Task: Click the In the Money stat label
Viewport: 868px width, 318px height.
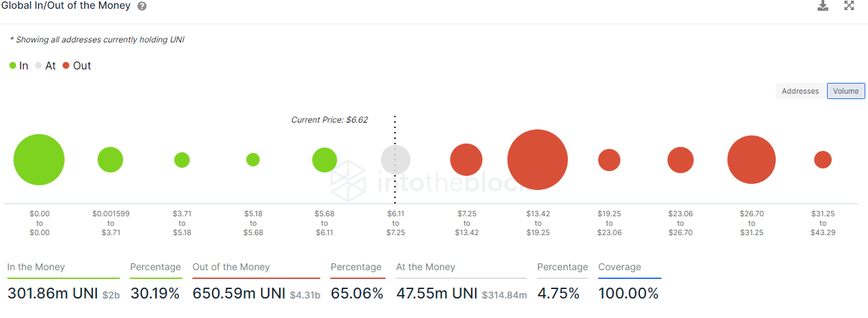Action: click(x=36, y=267)
